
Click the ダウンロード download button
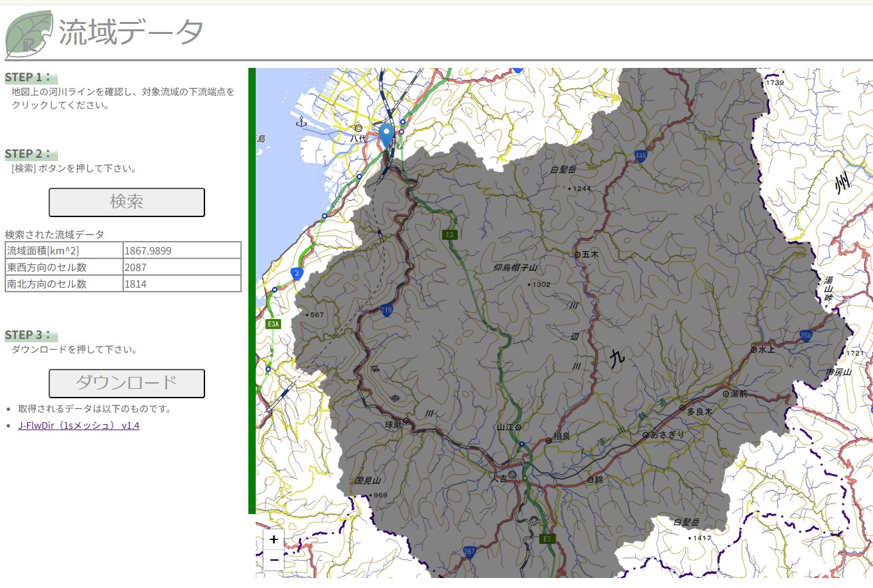coord(127,384)
